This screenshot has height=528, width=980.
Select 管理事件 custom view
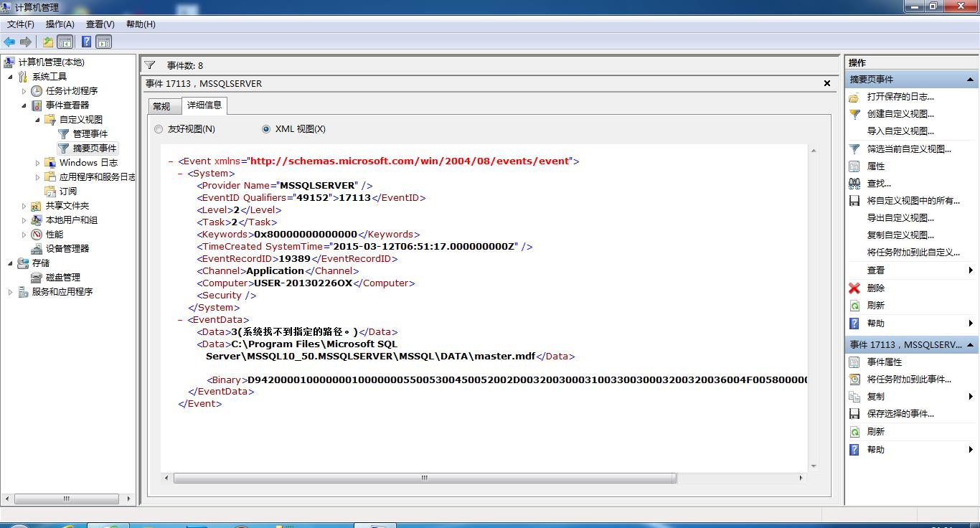click(x=90, y=134)
